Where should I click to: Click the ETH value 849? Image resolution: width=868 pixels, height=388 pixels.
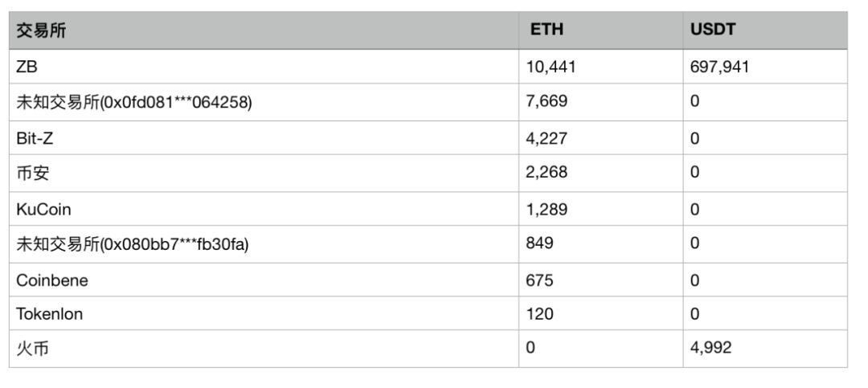(x=539, y=243)
